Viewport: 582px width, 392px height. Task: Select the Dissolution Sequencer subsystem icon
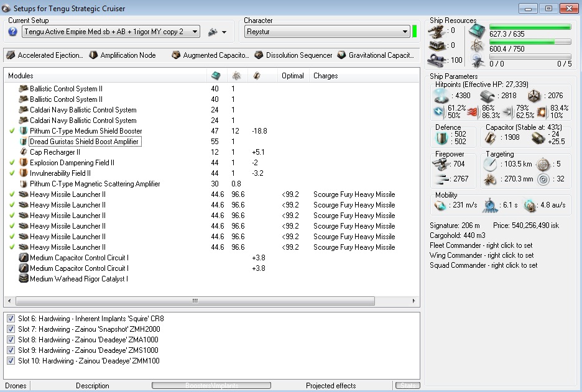259,55
